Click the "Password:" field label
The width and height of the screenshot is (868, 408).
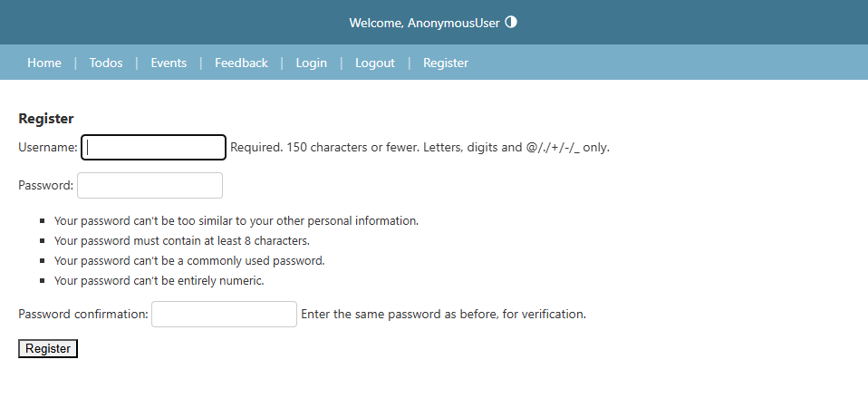[x=46, y=186]
